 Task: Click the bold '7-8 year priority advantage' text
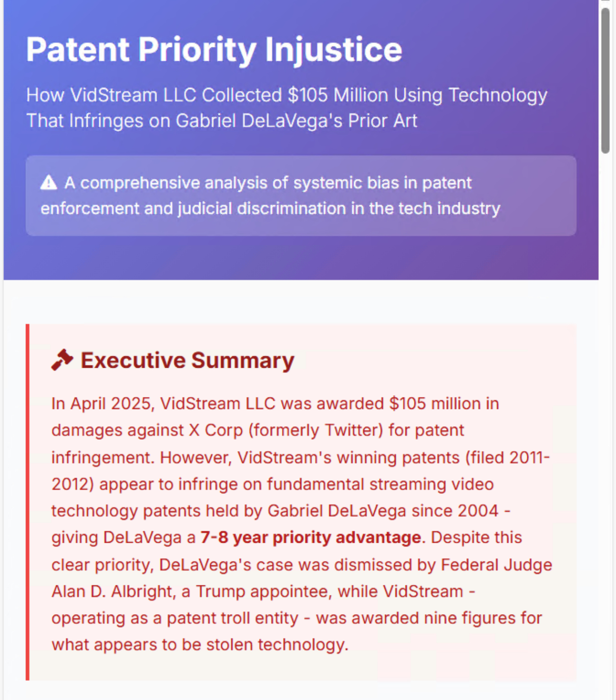coord(310,537)
